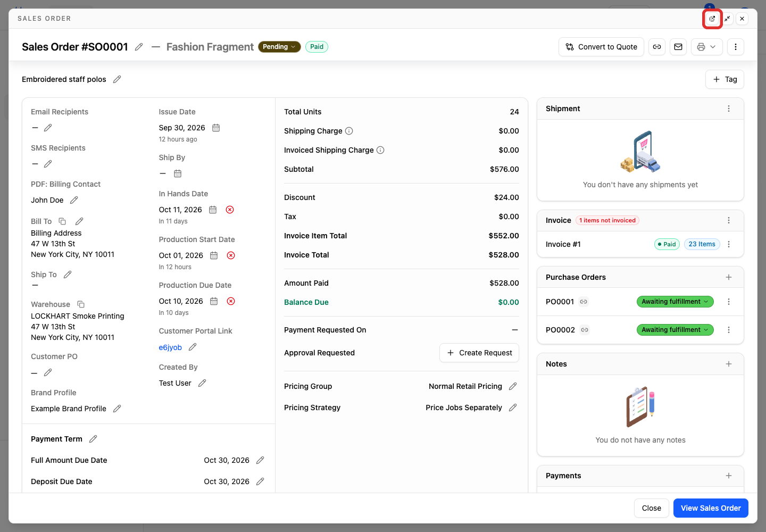Edit the Sales Order #SO0001 title pencil

pyautogui.click(x=139, y=47)
